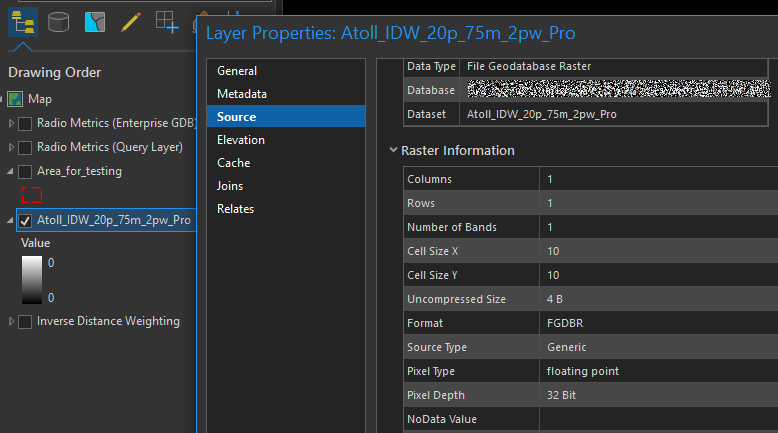Click Number of Bands row label
This screenshot has height=433, width=778.
[x=452, y=227]
